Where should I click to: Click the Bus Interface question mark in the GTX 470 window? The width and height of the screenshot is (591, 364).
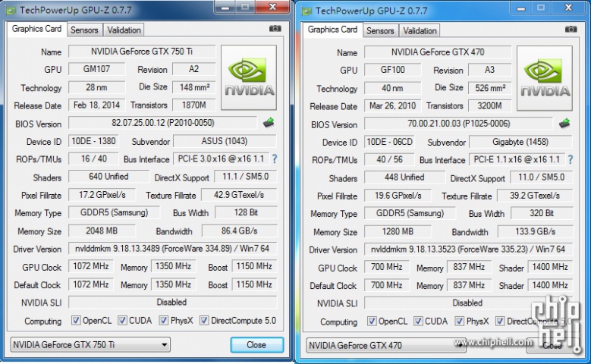click(571, 160)
